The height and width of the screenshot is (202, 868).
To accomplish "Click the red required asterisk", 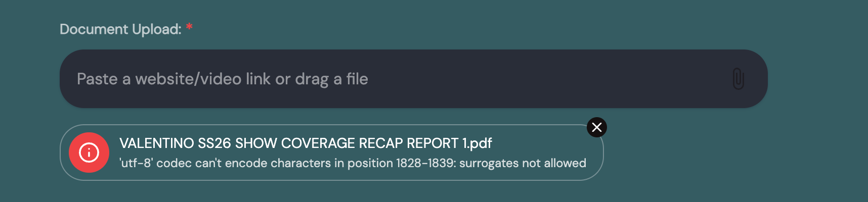I will [x=189, y=27].
